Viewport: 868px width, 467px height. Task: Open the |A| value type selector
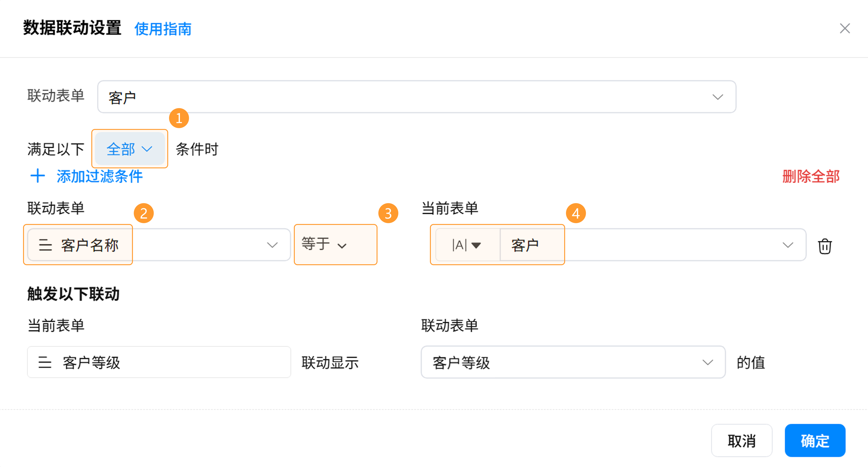(467, 245)
